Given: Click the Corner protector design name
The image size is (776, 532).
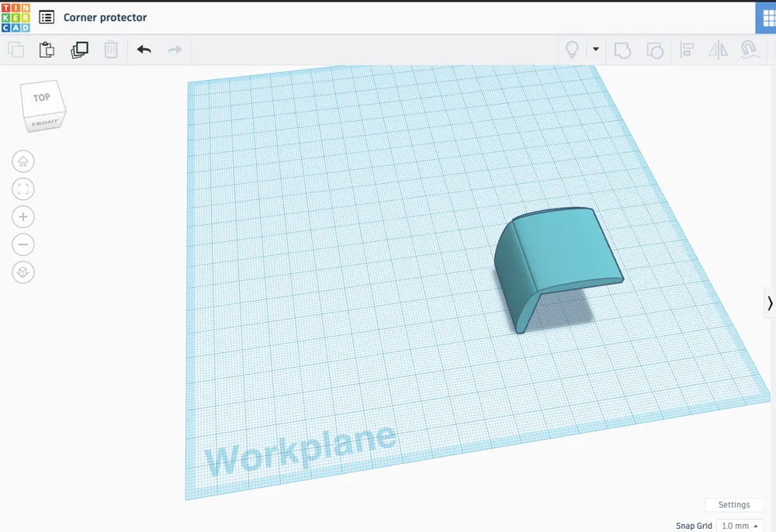Looking at the screenshot, I should 105,17.
